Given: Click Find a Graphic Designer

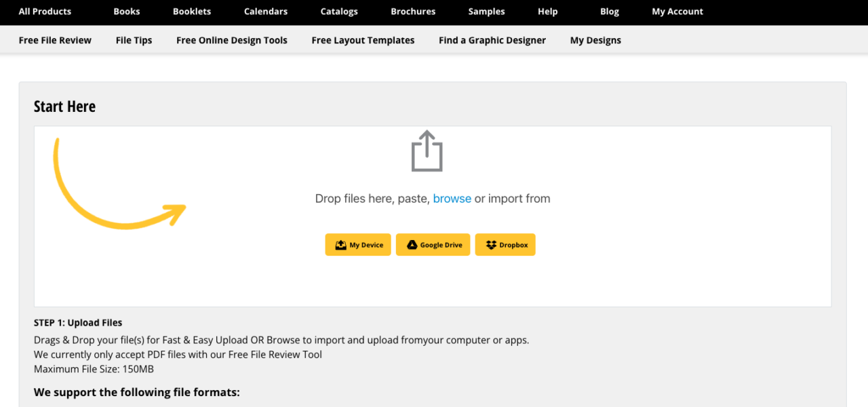Looking at the screenshot, I should (x=492, y=40).
